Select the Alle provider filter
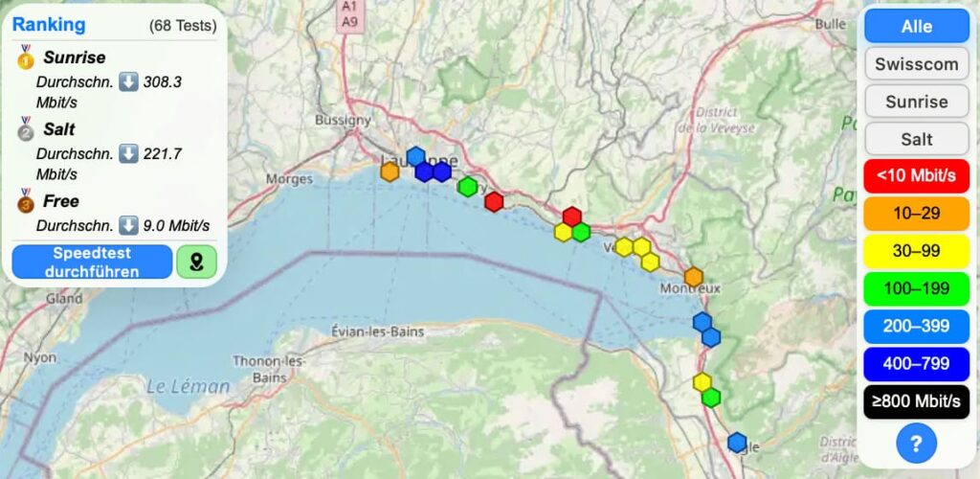The image size is (980, 479). (916, 26)
